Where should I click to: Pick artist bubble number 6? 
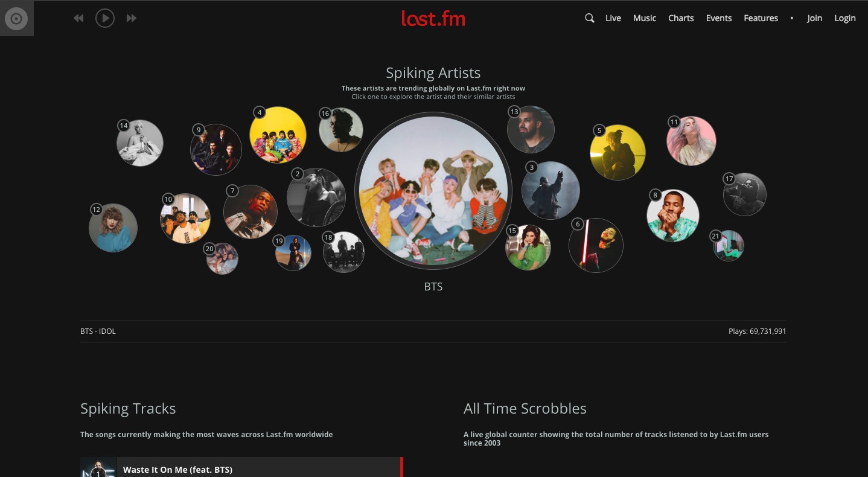click(x=596, y=245)
